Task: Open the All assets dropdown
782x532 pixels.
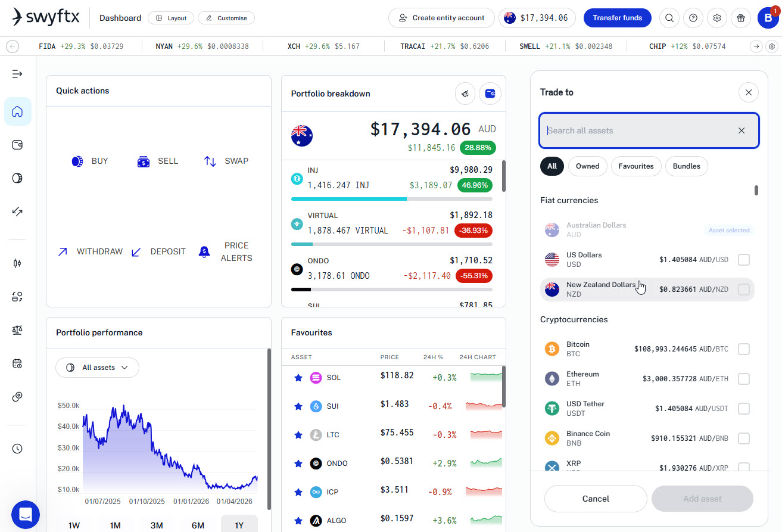Action: 97,368
